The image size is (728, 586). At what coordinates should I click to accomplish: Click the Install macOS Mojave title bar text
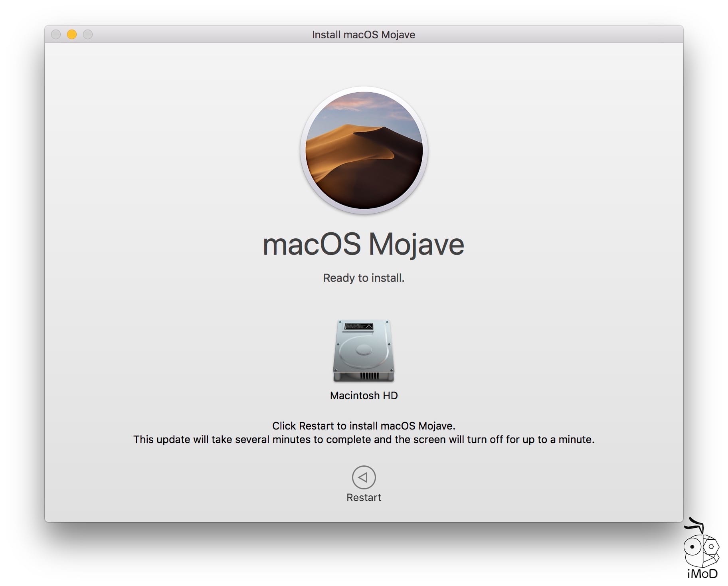point(364,35)
